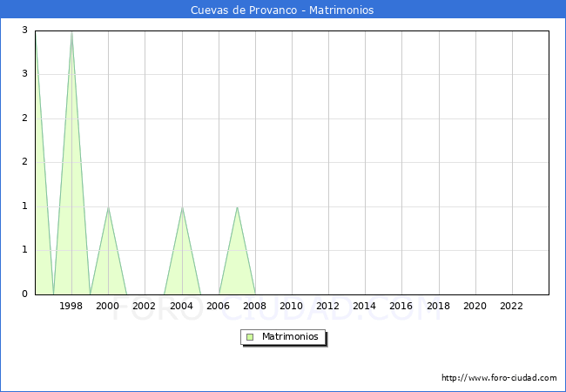Select the 2008 x-axis label

pos(255,307)
